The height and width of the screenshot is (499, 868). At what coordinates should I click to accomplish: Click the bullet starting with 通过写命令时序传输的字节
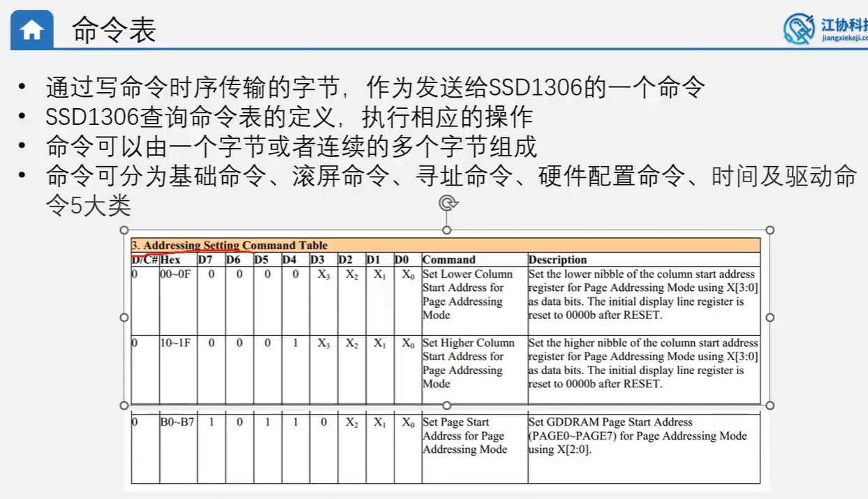pyautogui.click(x=376, y=87)
